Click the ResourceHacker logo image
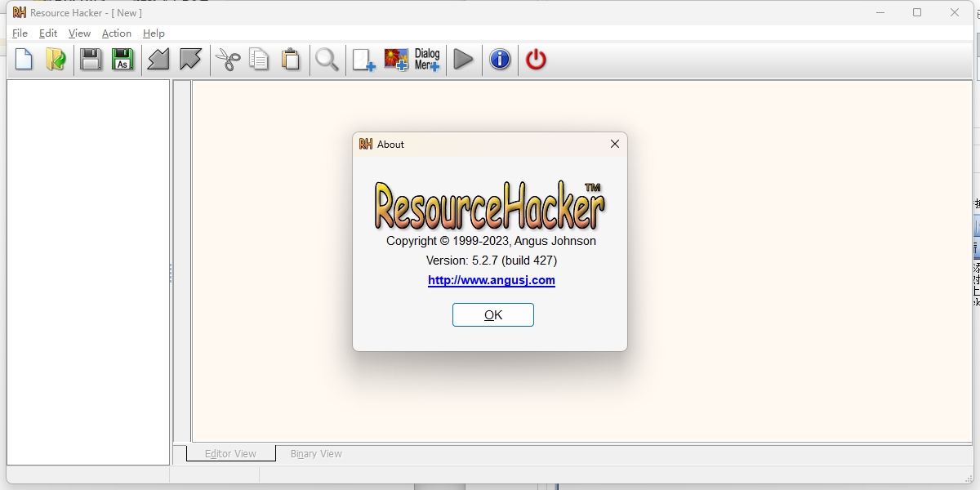This screenshot has width=980, height=490. [x=490, y=204]
